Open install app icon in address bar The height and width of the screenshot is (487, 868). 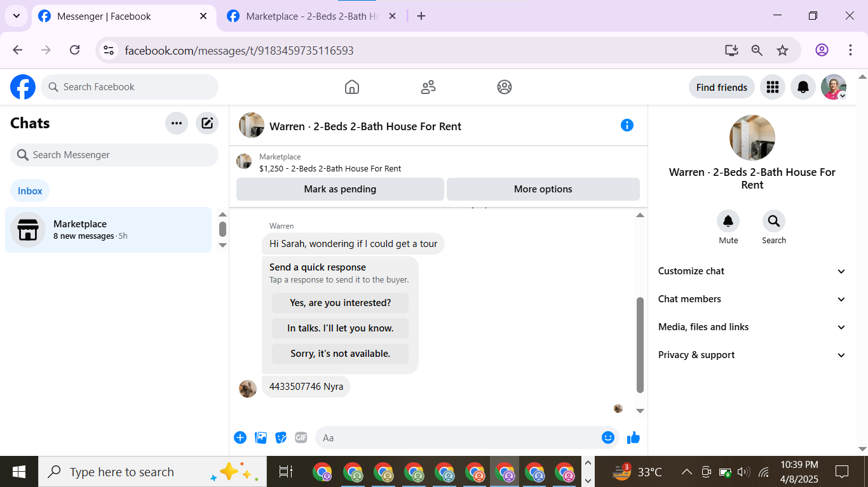[x=731, y=50]
